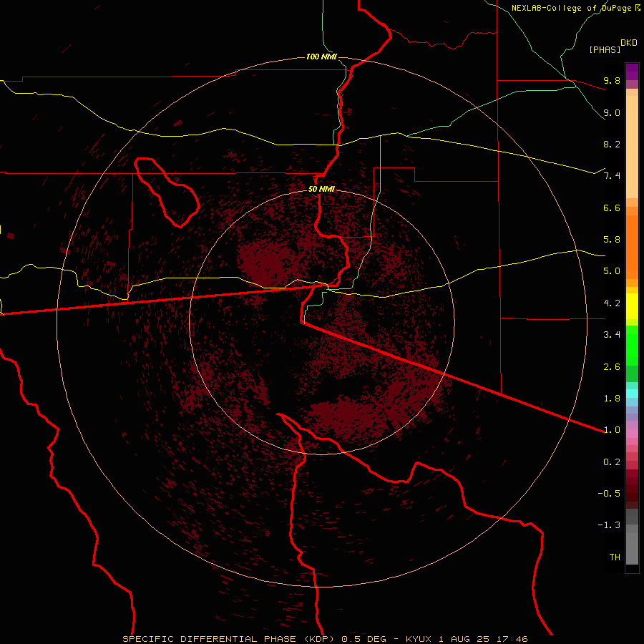Screen dimensions: 644x644
Task: Click the 5.8 value on color scale
Action: click(x=612, y=240)
